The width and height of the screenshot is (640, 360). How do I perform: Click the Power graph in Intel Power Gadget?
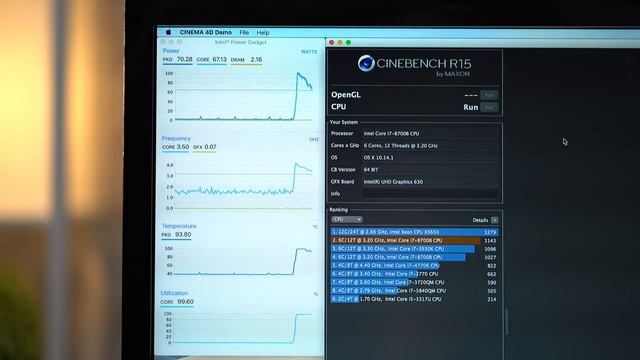click(x=243, y=97)
